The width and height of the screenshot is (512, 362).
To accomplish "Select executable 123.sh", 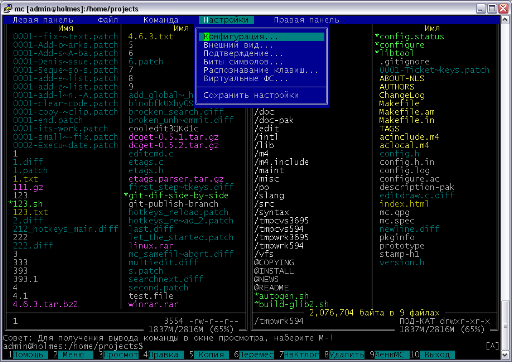I will click(x=27, y=204).
